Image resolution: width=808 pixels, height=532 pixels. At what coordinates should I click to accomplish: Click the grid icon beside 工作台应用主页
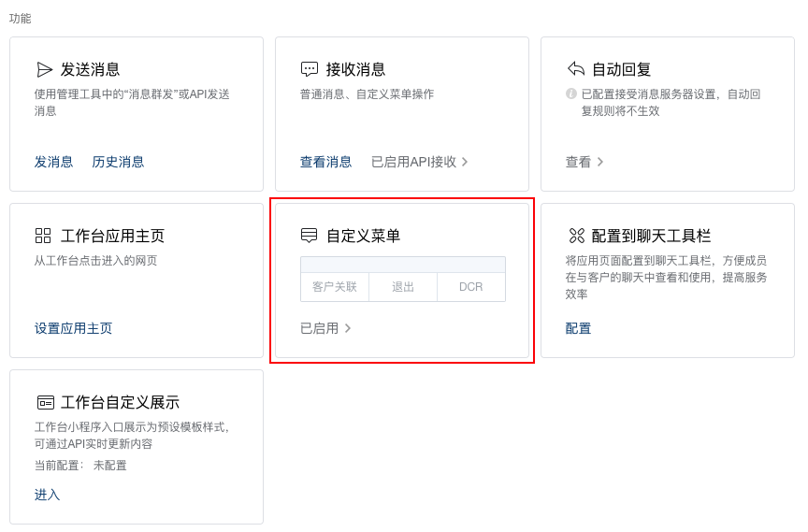pyautogui.click(x=44, y=236)
